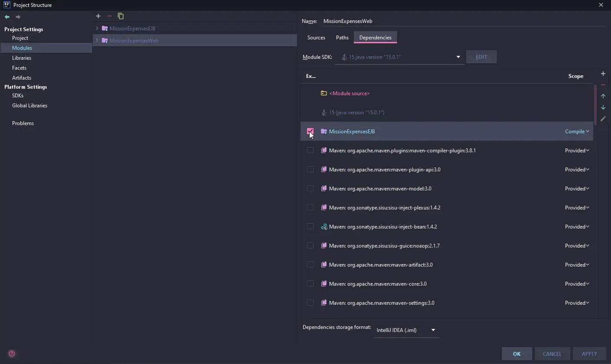Uncheck export for MissionExpensesEJB dependency
This screenshot has width=611, height=364.
(x=310, y=131)
